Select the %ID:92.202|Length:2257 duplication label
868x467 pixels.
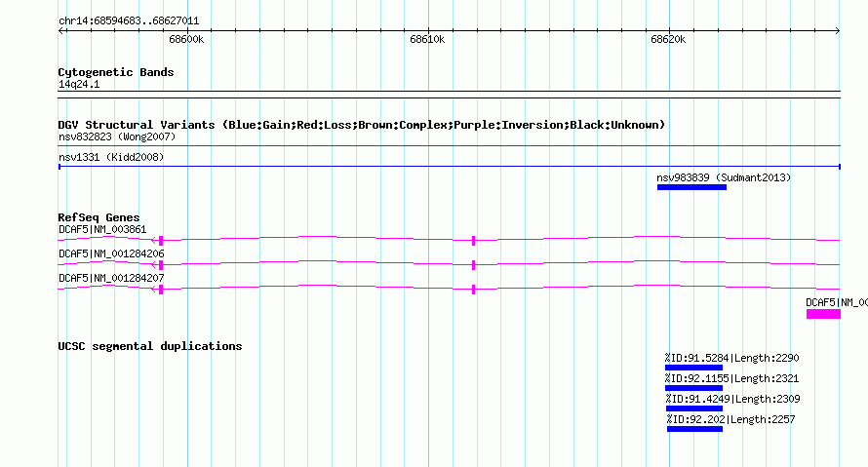(730, 419)
